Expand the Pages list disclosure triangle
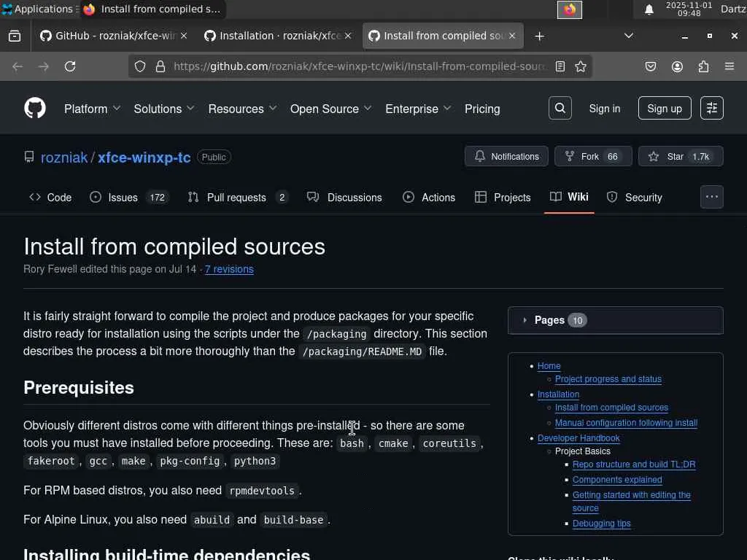The height and width of the screenshot is (560, 747). (x=525, y=320)
